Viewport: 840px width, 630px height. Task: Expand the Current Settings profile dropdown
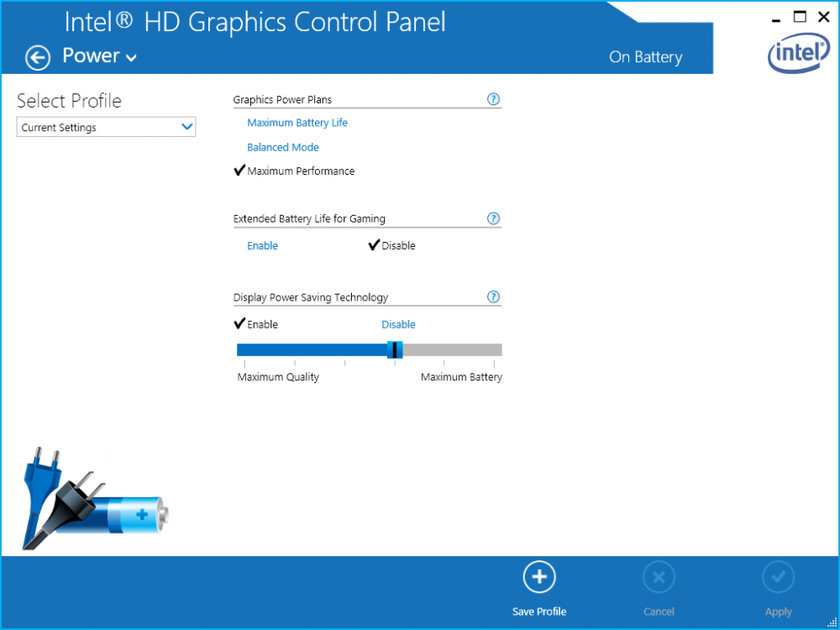click(x=106, y=128)
